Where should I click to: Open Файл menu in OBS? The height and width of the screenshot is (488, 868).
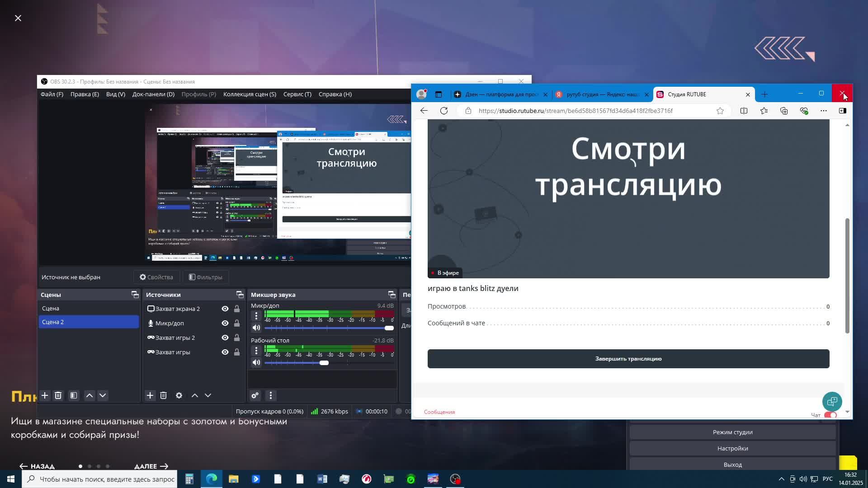[x=52, y=94]
